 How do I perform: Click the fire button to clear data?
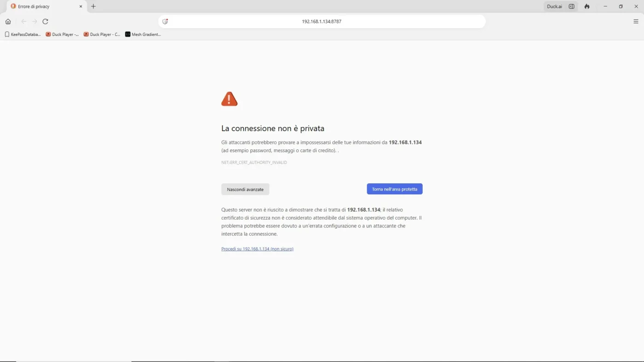point(587,6)
